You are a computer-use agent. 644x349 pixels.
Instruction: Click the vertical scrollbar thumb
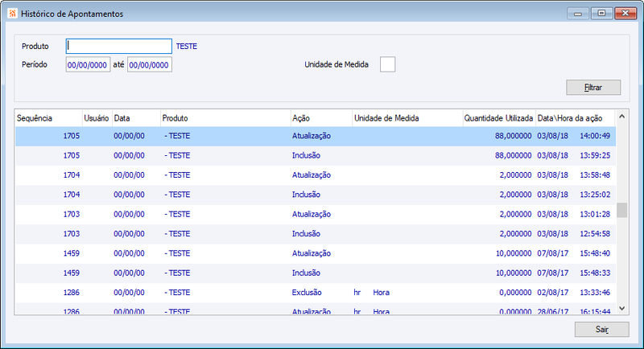621,210
